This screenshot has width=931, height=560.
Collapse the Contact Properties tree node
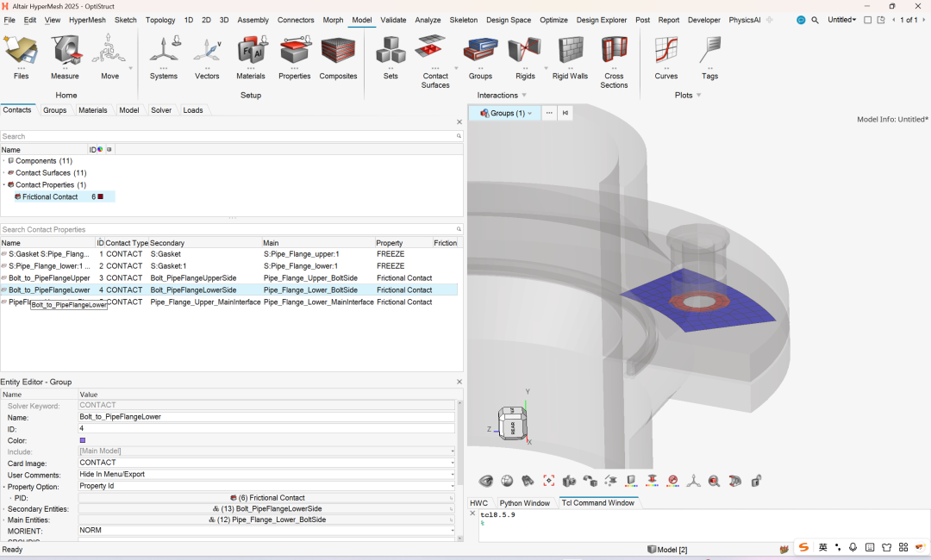(x=3, y=185)
